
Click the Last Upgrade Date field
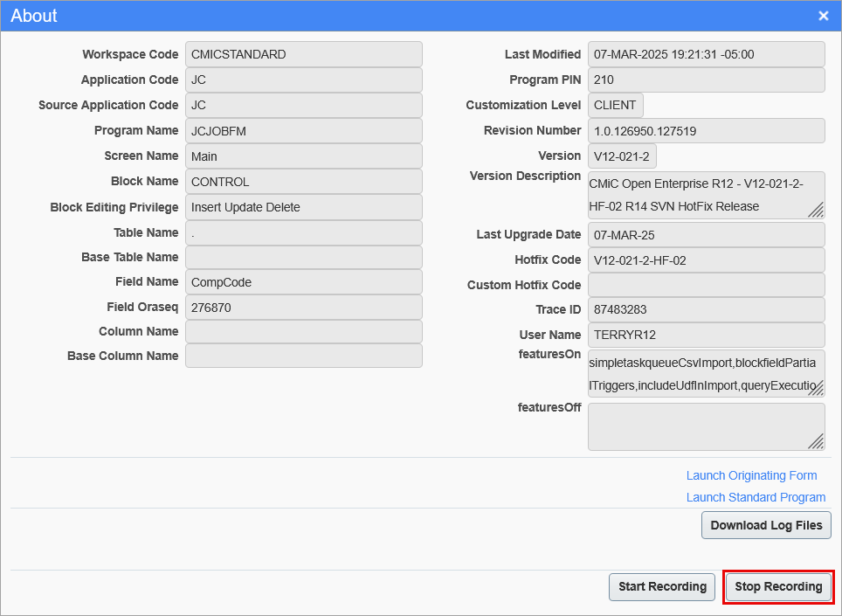706,235
